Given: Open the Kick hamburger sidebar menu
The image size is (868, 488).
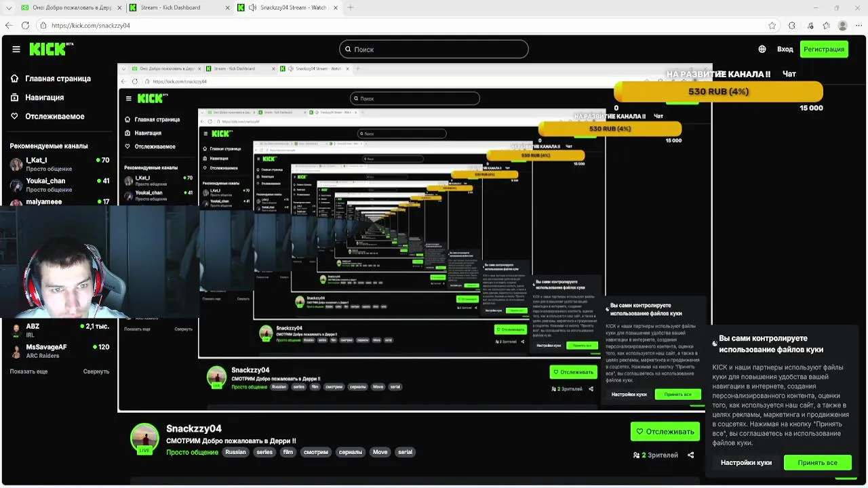Looking at the screenshot, I should [x=16, y=49].
